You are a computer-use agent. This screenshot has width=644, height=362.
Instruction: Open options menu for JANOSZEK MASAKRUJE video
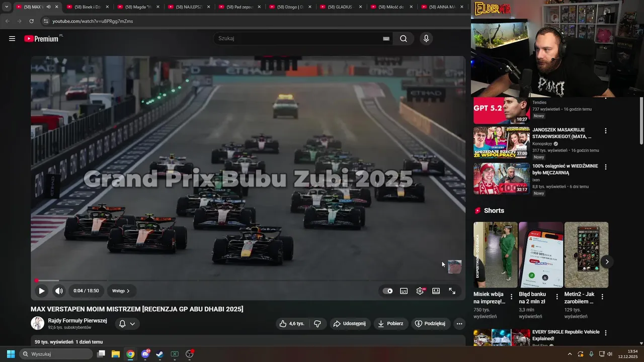[x=605, y=131]
